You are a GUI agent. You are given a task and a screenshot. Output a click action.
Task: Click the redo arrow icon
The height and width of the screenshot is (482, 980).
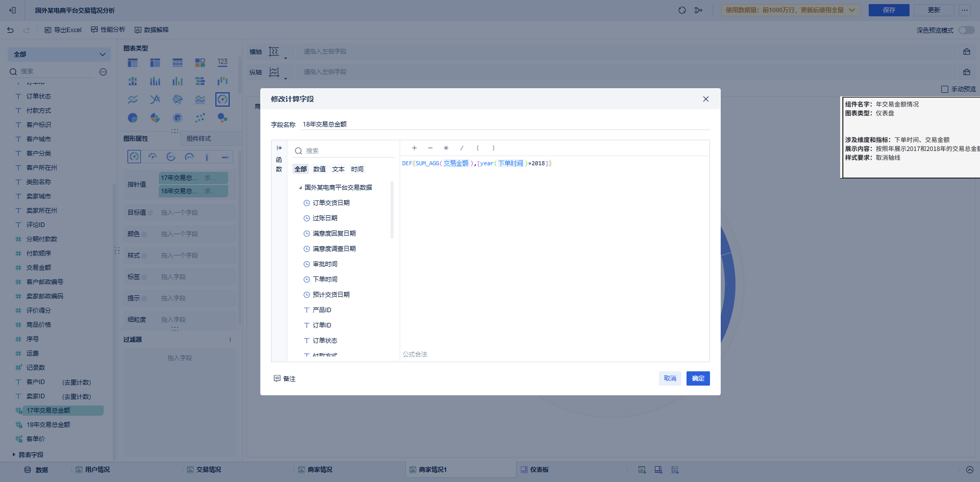(x=27, y=30)
